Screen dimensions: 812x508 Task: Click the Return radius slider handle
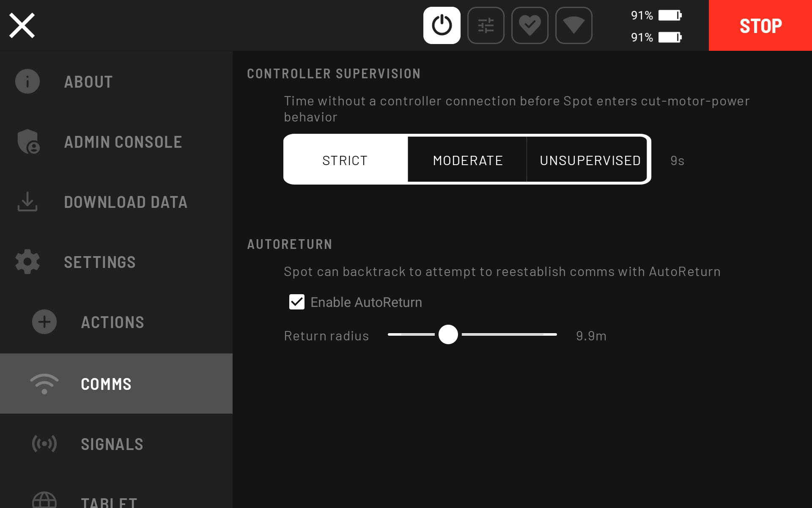(448, 334)
